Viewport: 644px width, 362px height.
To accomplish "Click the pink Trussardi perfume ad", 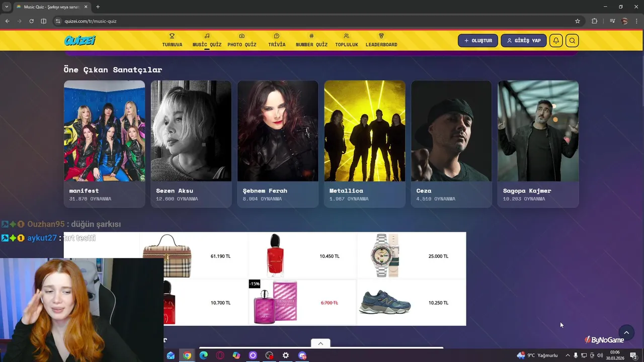I will 302,303.
